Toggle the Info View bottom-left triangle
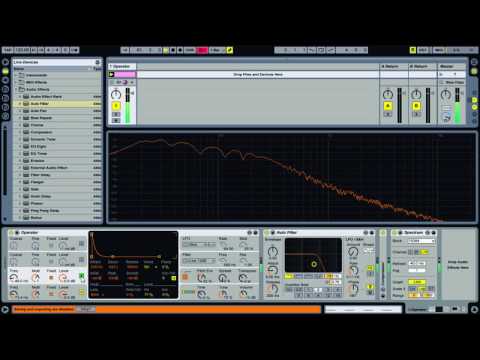Viewport: 480px width, 360px height. [x=5, y=309]
